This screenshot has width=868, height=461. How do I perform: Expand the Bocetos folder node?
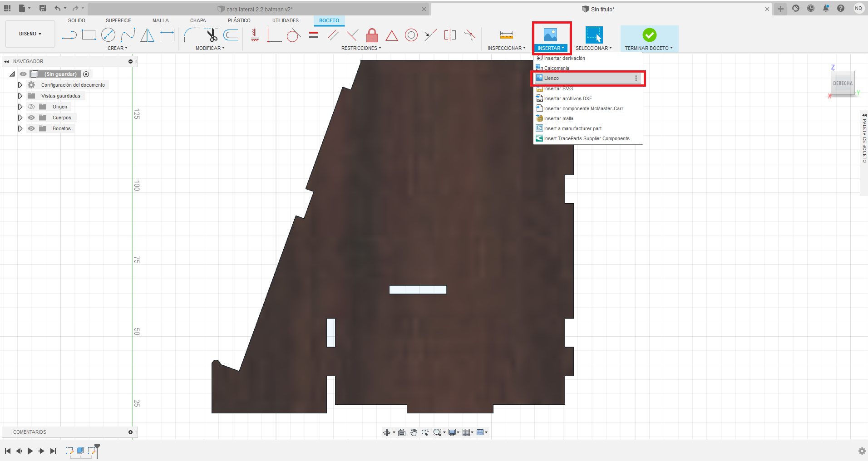click(x=20, y=128)
